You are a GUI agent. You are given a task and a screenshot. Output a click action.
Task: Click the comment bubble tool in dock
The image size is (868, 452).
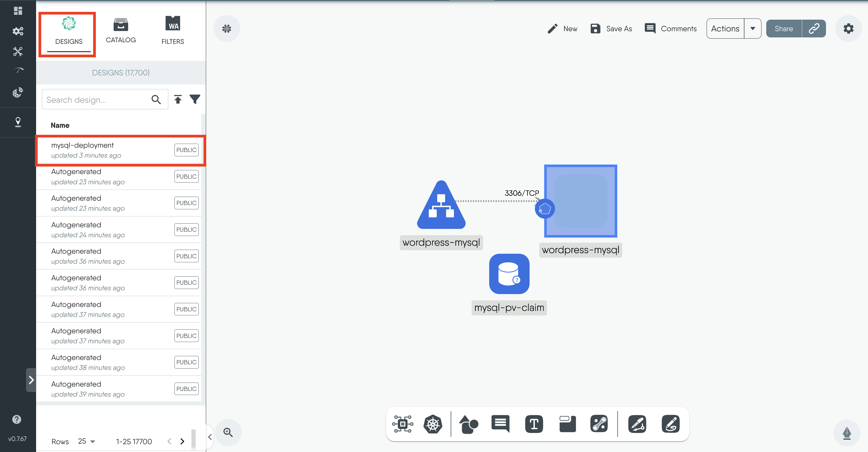(x=500, y=423)
